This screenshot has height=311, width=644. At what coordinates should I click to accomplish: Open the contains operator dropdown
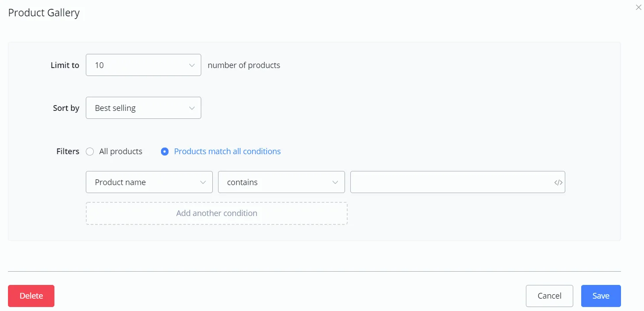click(x=281, y=182)
